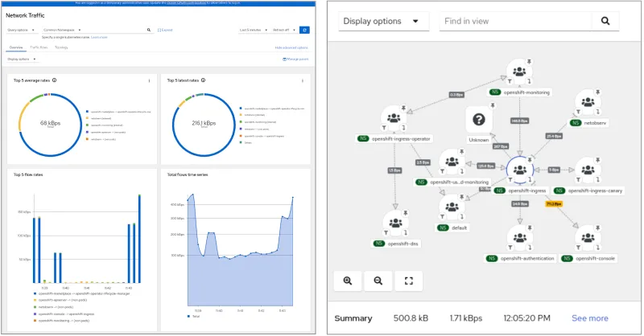This screenshot has width=644, height=336.
Task: Click openshift-marketplace legend entry under flow rates bar chart
Action: click(82, 293)
